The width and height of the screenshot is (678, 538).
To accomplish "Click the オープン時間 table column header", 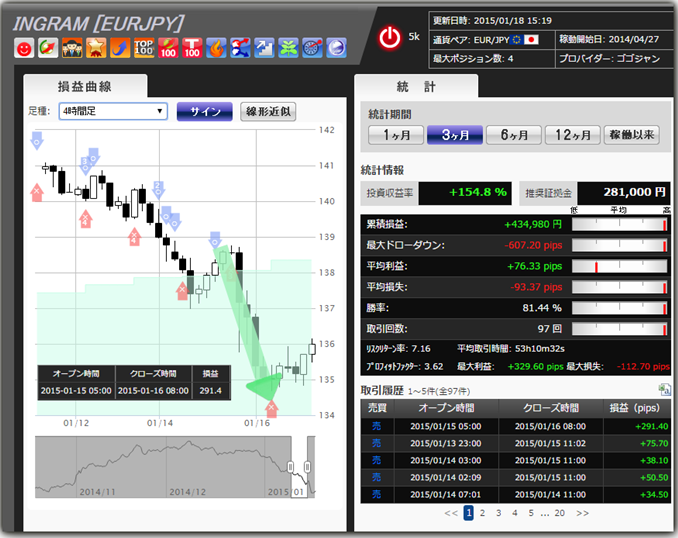I will point(446,408).
